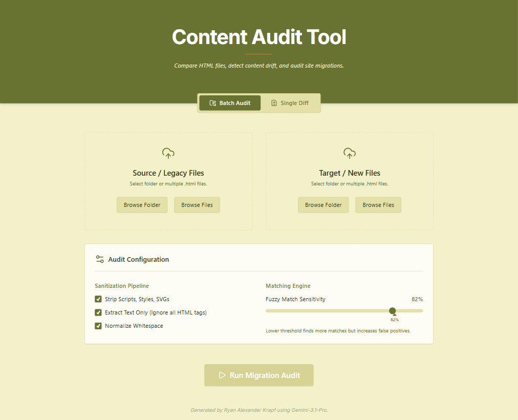Click the Source / Legacy Files upload cloud icon
The width and height of the screenshot is (518, 420).
coord(168,153)
